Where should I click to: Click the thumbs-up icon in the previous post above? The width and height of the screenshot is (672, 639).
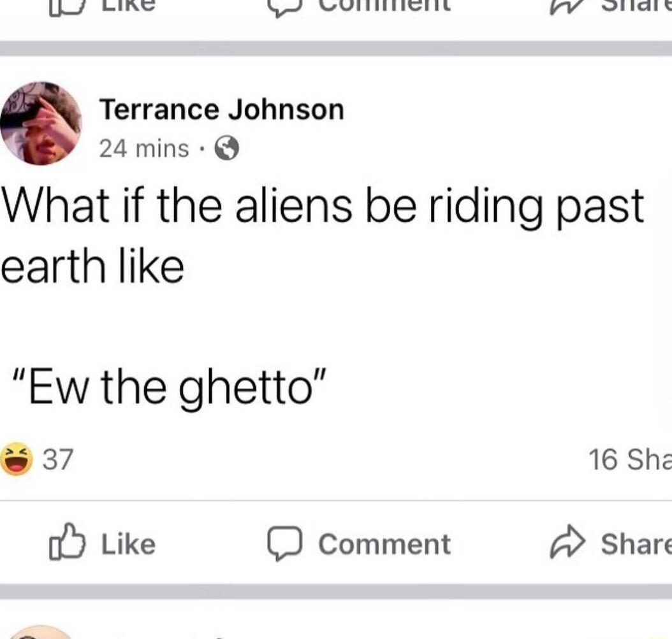[x=66, y=7]
